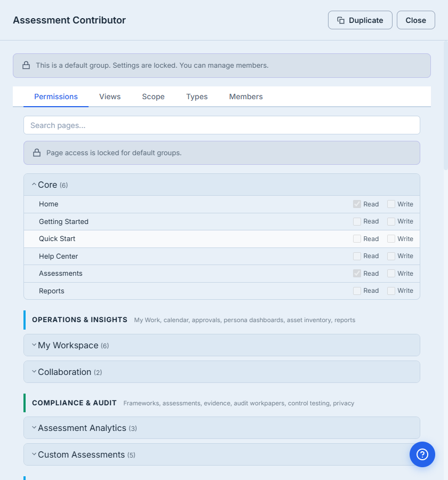This screenshot has width=448, height=480.
Task: Toggle Read checkbox for Quick Start
Action: [x=357, y=239]
